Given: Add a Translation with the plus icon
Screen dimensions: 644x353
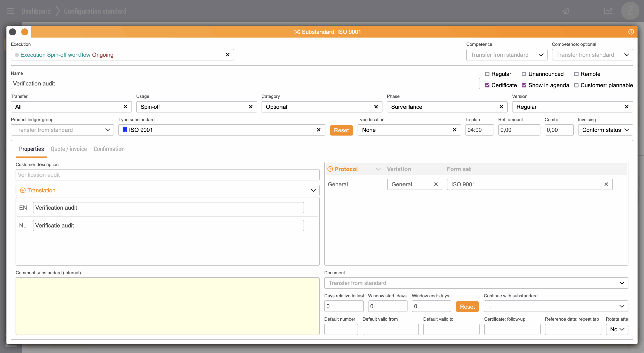Looking at the screenshot, I should [x=23, y=190].
